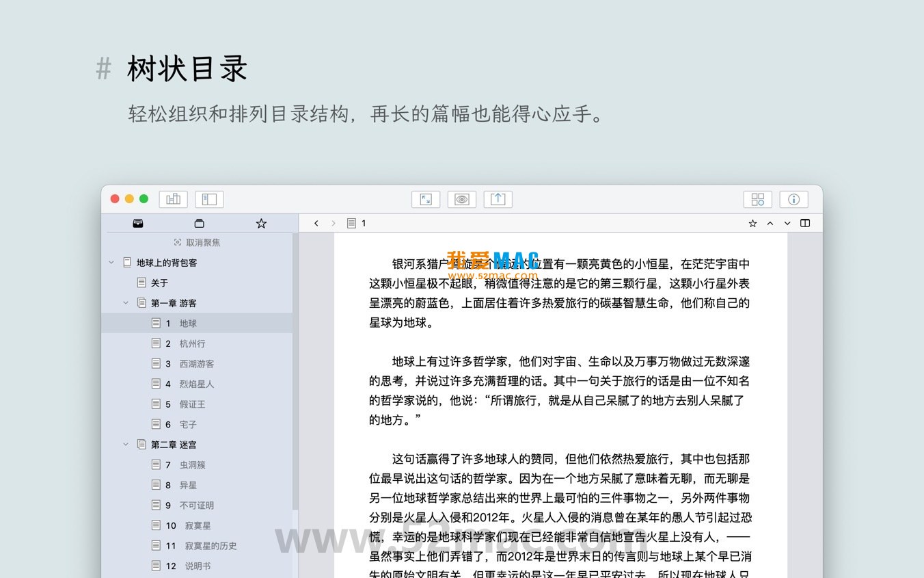Open the quick export grid icon
Viewport: 924px width, 578px height.
click(x=757, y=199)
